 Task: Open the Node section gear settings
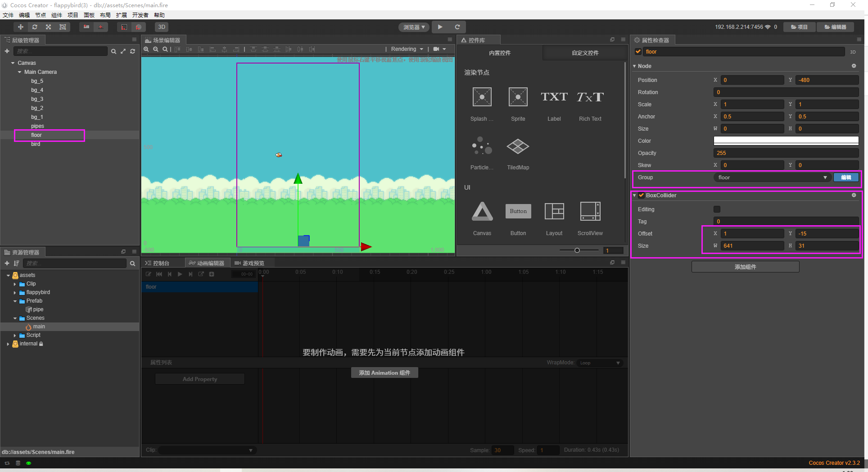854,66
